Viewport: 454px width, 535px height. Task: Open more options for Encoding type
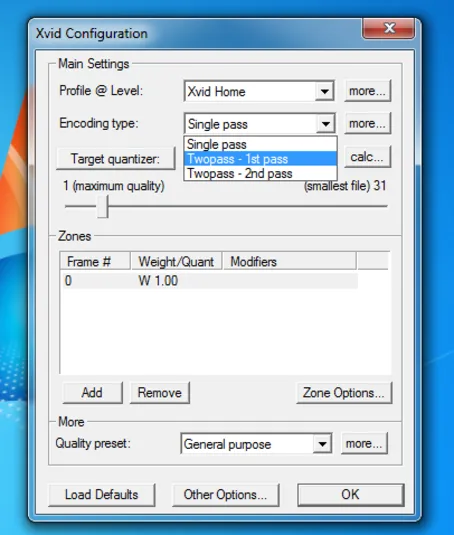(x=367, y=123)
